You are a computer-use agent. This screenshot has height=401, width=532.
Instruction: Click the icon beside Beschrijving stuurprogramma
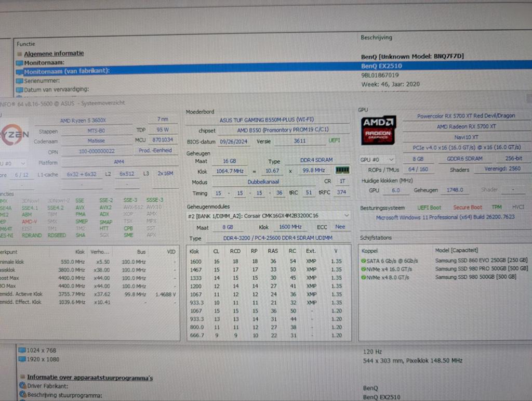coord(23,395)
